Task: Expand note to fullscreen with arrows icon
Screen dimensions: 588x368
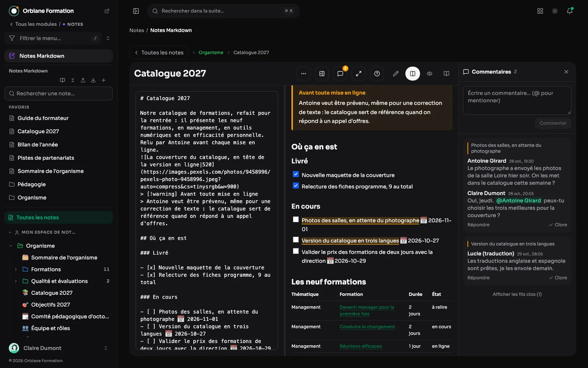Action: pos(359,74)
